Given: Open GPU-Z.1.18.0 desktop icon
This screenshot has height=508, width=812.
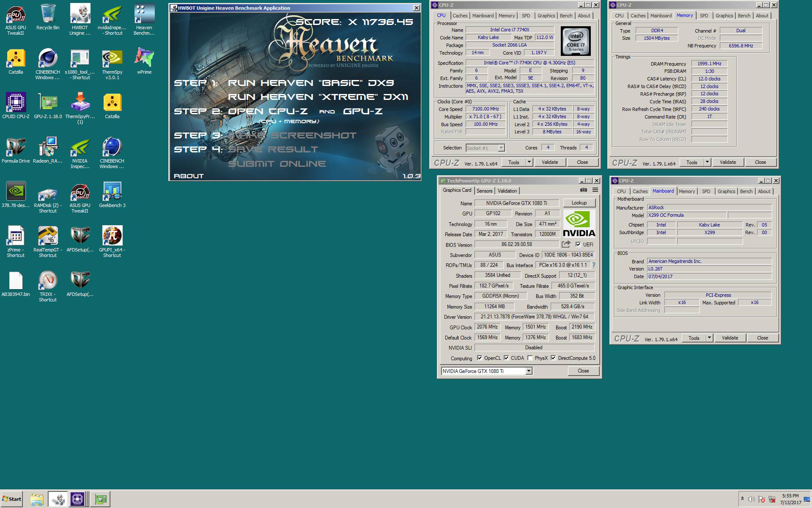Looking at the screenshot, I should (48, 106).
